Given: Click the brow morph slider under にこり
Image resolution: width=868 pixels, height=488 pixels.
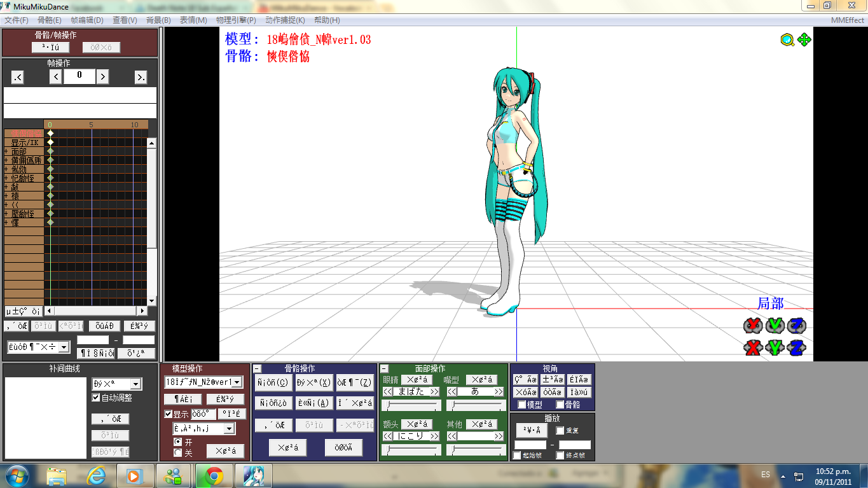Looking at the screenshot, I should pos(411,450).
